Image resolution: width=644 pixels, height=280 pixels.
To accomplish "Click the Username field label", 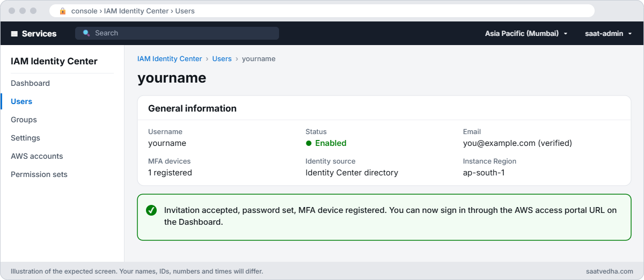I will (165, 131).
